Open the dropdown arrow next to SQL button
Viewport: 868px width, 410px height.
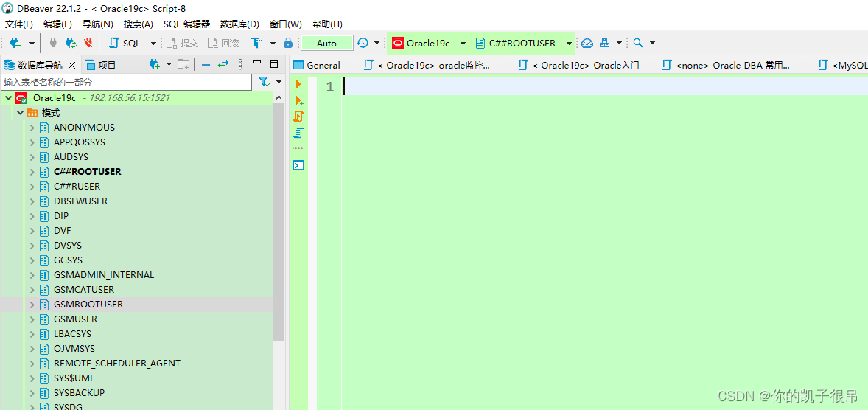click(153, 44)
